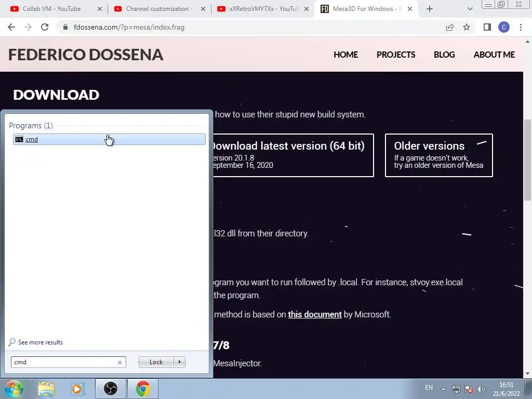532x399 pixels.
Task: Click the EN language indicator
Action: pyautogui.click(x=429, y=388)
